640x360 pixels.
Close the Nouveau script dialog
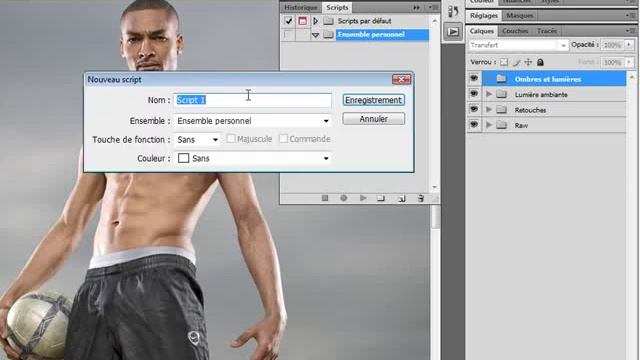[401, 79]
